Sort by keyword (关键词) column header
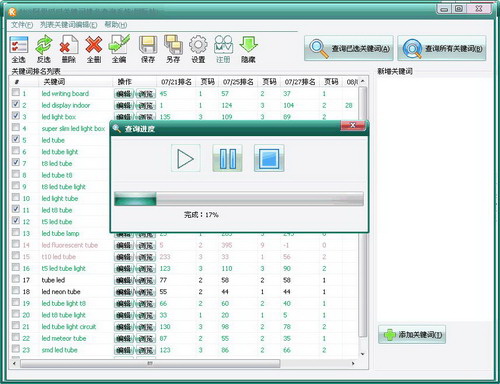The width and height of the screenshot is (500, 384). 75,82
